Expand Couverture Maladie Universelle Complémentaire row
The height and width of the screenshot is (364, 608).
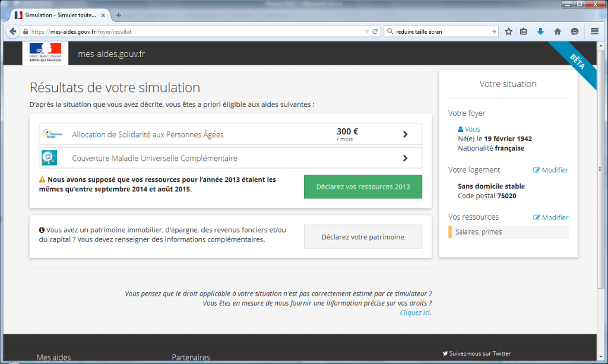tap(405, 158)
